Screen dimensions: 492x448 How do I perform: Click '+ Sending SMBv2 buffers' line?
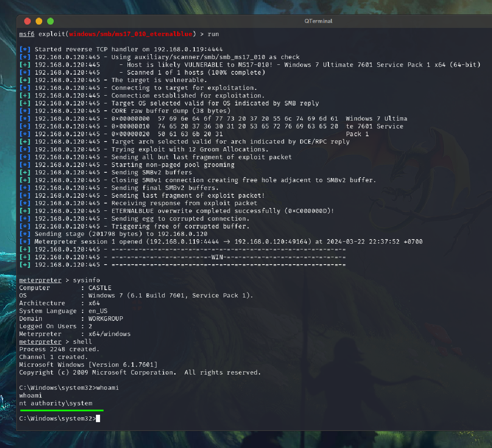point(105,172)
